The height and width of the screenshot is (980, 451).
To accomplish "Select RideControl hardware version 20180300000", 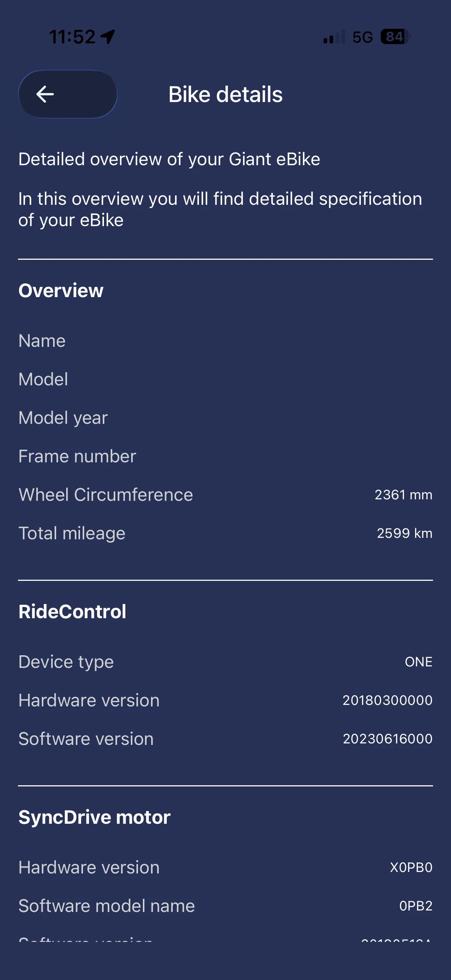I will (387, 700).
